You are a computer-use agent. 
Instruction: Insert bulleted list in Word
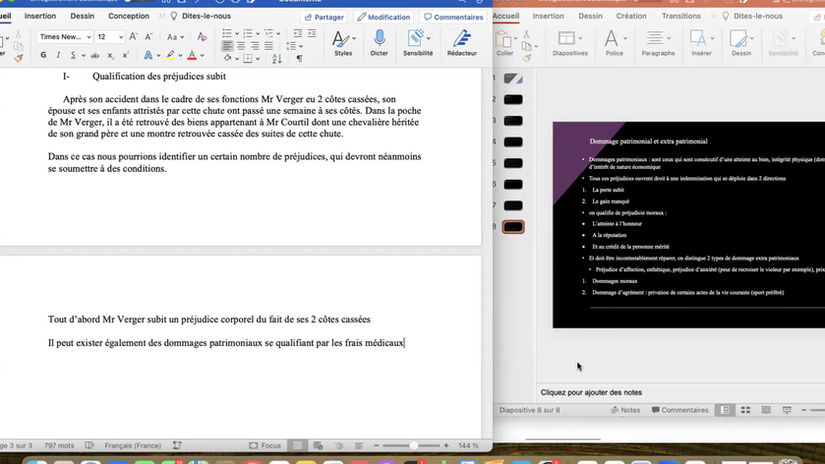[x=227, y=33]
